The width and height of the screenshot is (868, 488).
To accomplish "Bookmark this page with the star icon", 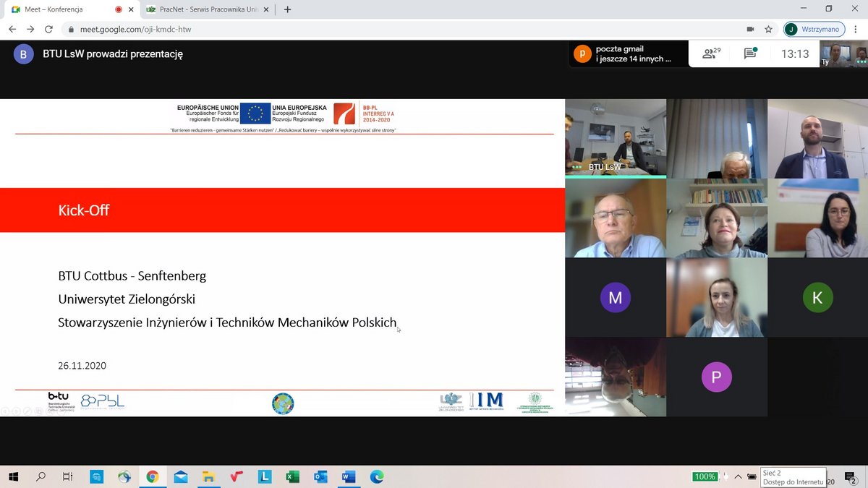I will click(x=768, y=30).
